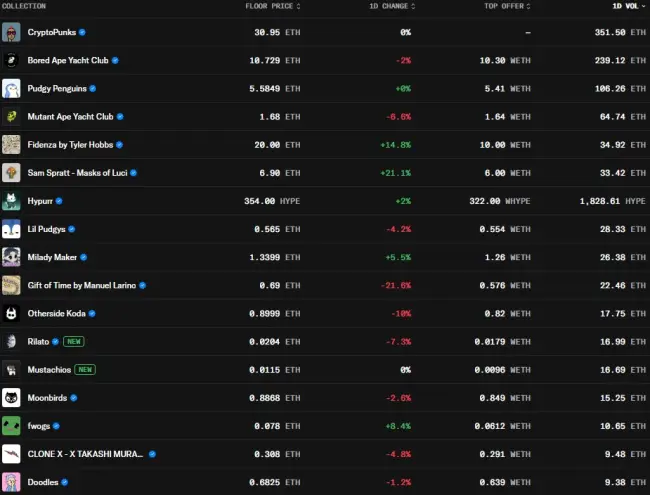Click the Pudgy Penguins collection avatar
This screenshot has width=650, height=495.
pyautogui.click(x=11, y=89)
